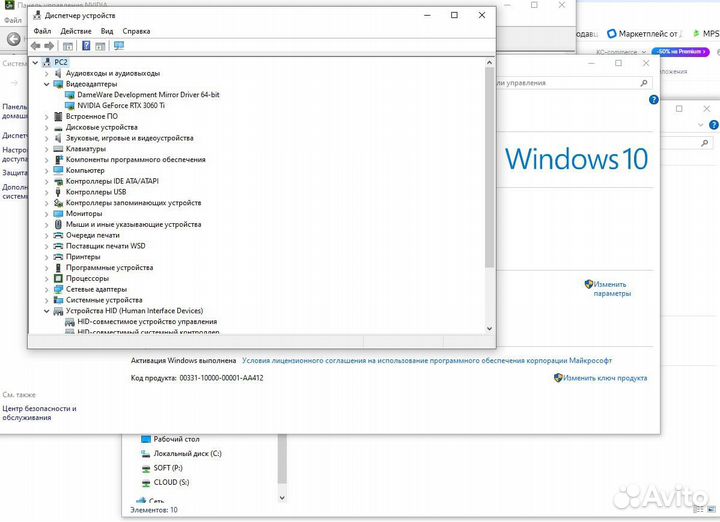Collapse the PC2 root node
The width and height of the screenshot is (720, 522).
point(36,62)
